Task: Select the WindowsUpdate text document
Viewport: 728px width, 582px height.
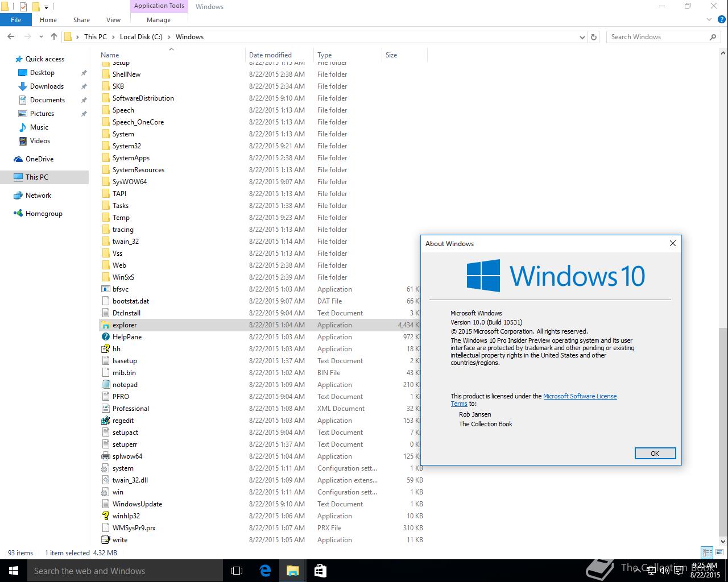Action: coord(137,504)
